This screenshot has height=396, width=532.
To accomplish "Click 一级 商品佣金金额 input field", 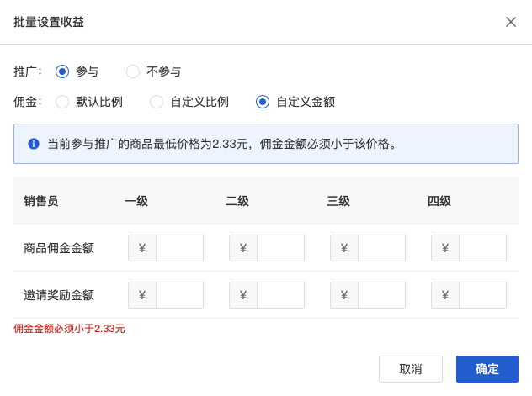I will 179,248.
